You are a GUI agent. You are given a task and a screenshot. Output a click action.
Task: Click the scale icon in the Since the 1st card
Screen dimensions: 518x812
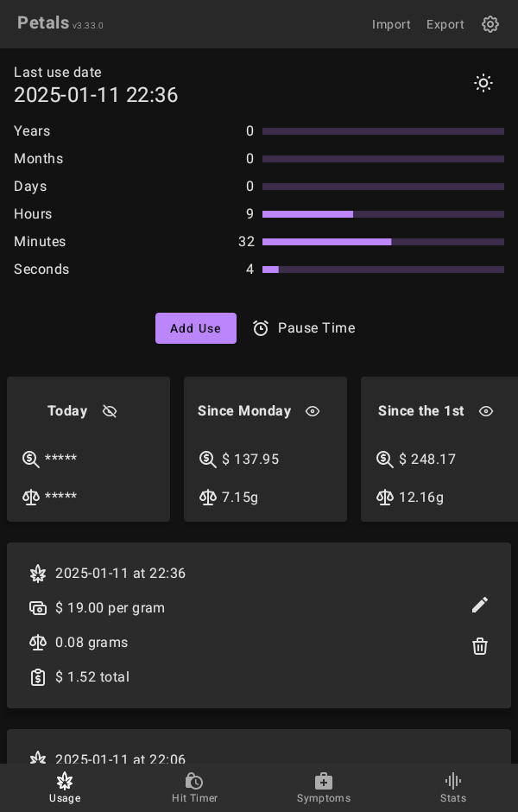click(385, 498)
